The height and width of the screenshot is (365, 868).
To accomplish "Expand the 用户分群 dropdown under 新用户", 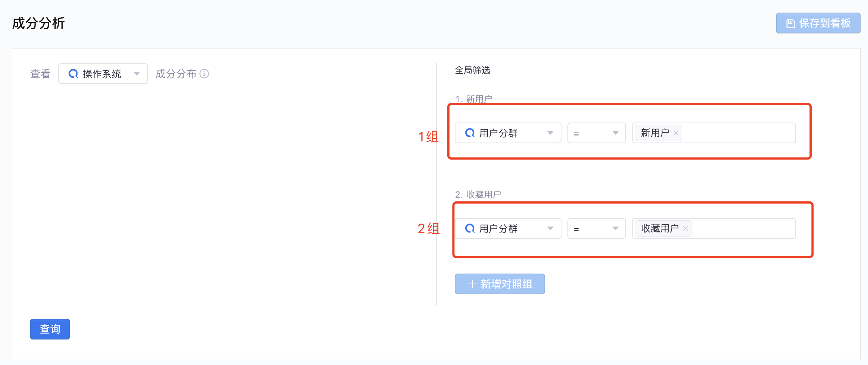I will pos(508,133).
